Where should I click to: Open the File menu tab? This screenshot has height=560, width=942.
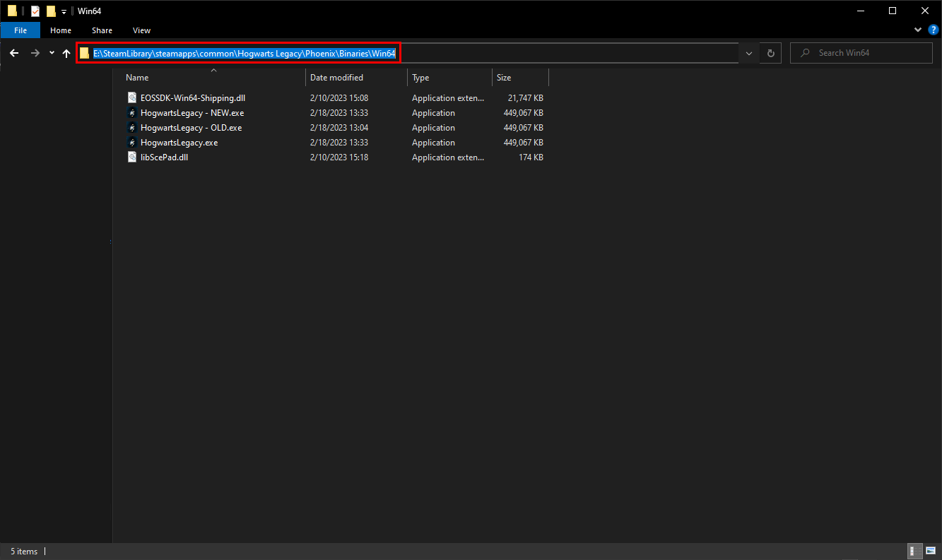(20, 30)
